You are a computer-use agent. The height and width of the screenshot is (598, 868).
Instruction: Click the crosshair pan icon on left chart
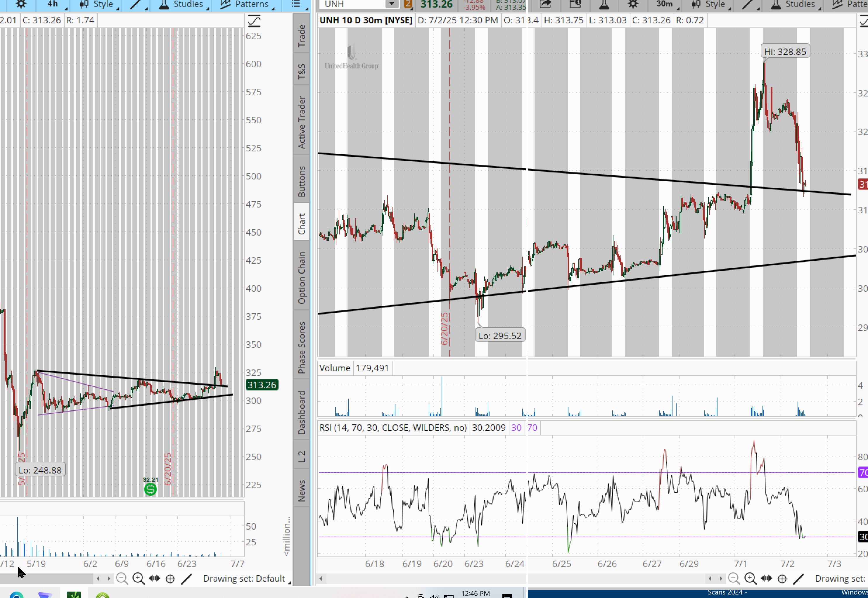[x=170, y=578]
